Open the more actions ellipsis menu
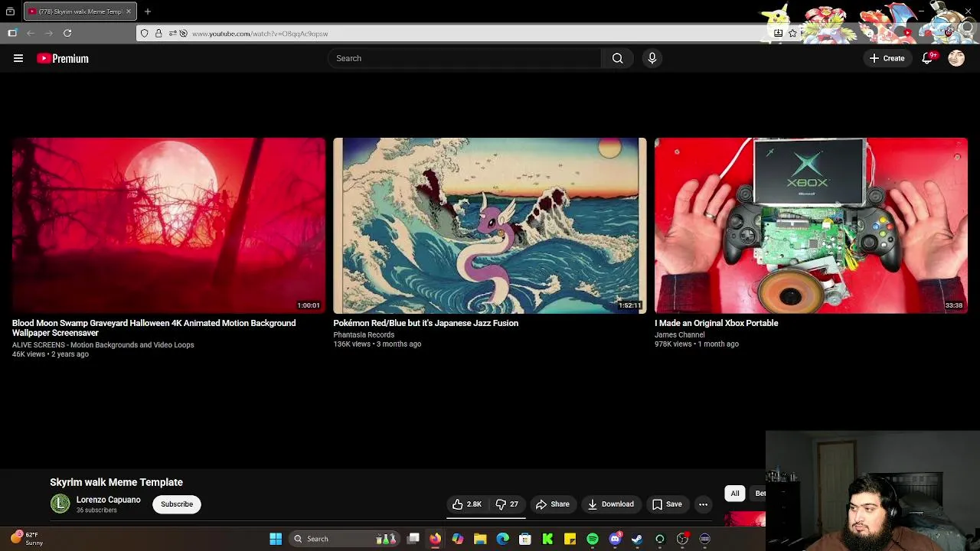Viewport: 980px width, 551px height. click(703, 504)
